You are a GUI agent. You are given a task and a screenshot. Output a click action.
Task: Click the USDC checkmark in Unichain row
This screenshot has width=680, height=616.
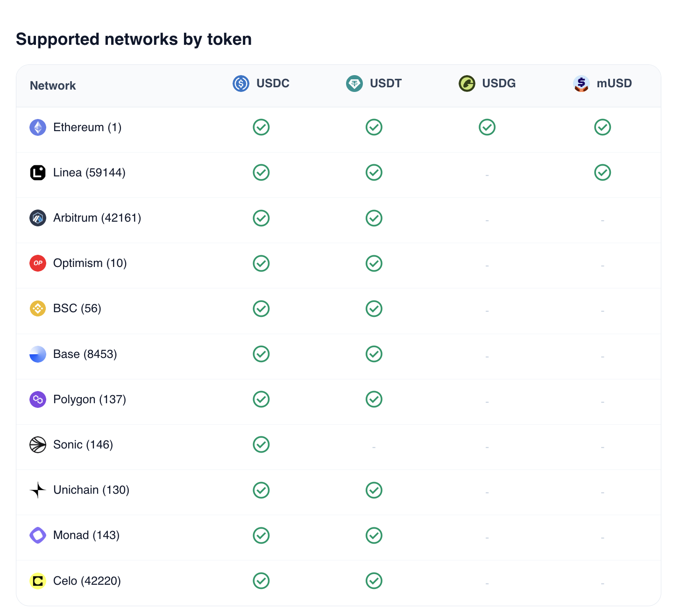(261, 490)
